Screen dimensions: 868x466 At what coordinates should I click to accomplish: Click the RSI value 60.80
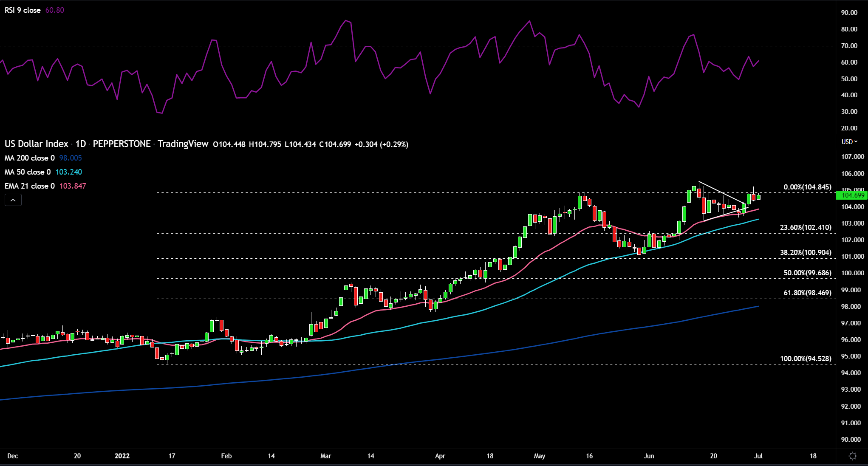pos(54,10)
